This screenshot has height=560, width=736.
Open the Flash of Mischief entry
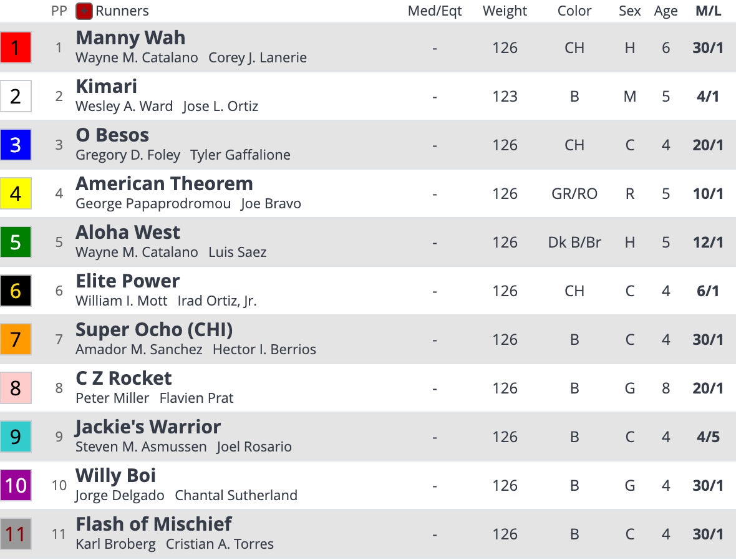click(153, 524)
